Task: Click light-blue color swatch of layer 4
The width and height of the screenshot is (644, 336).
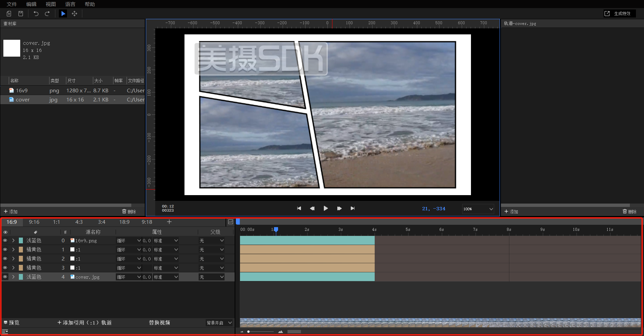Action: 21,277
